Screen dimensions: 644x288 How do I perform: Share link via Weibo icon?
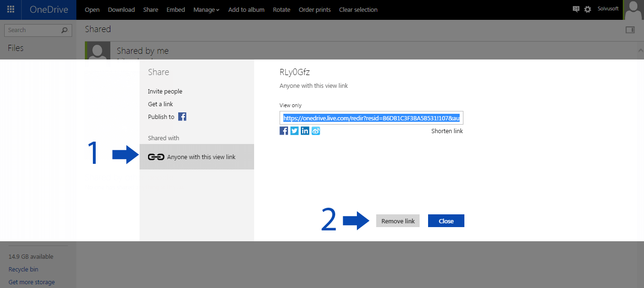click(316, 131)
